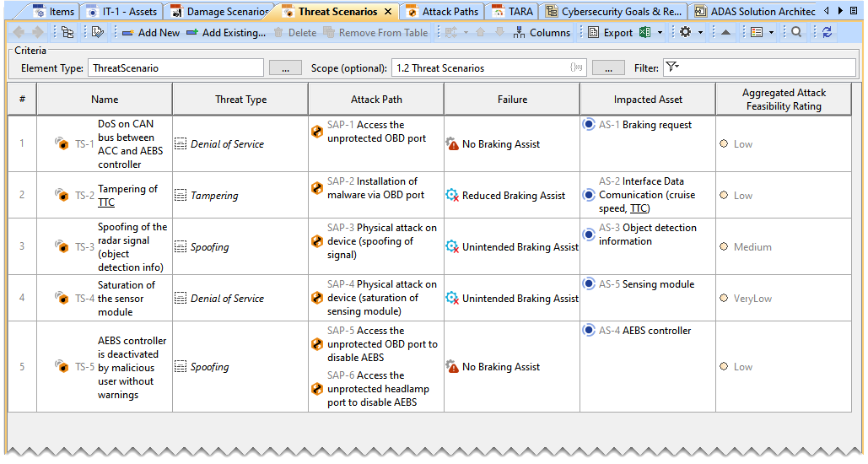Open the filter funnel options dropdown

point(672,67)
